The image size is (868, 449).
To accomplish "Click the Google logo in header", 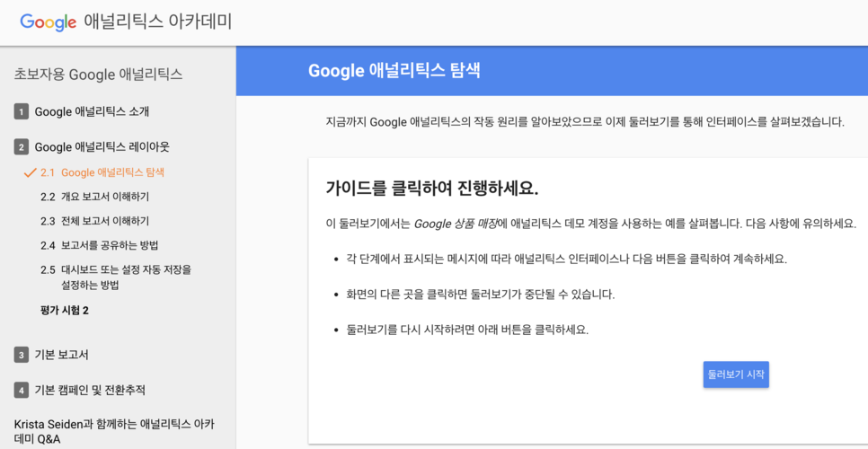I will [49, 22].
